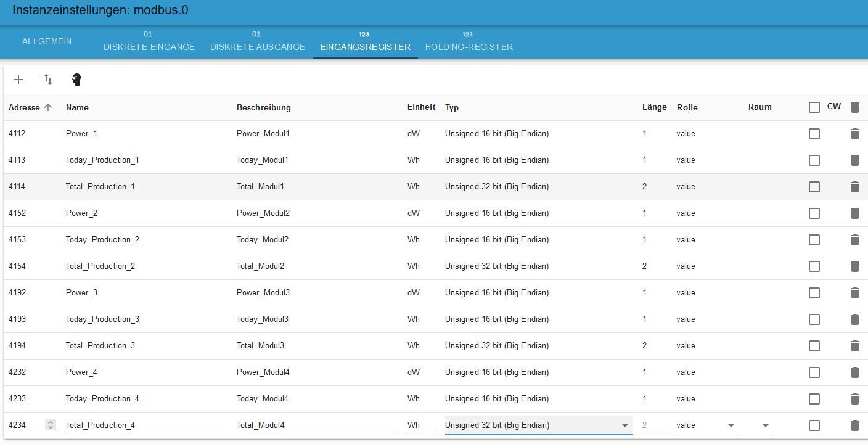Delete the Total_Production_4 row
868x444 pixels.
(854, 425)
